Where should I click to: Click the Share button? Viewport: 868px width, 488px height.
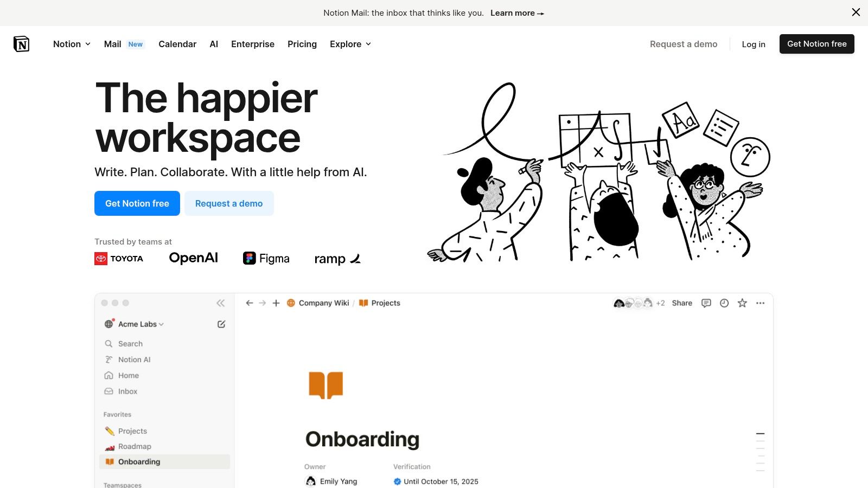pos(682,303)
